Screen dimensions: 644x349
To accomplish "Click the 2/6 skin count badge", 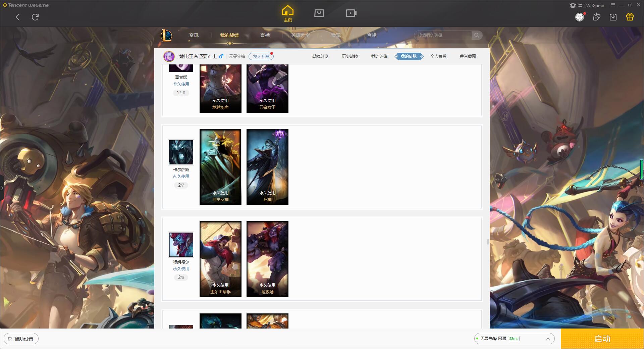I will point(181,277).
